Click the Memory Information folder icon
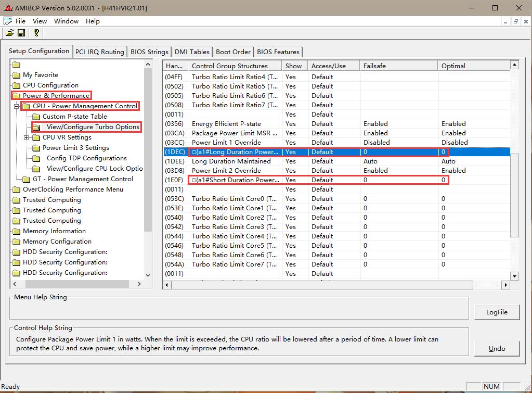 [x=16, y=231]
